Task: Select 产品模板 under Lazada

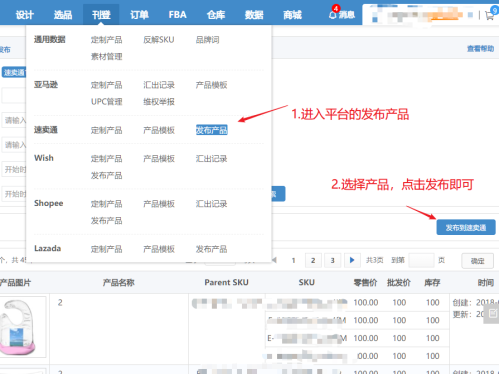Action: click(x=159, y=249)
